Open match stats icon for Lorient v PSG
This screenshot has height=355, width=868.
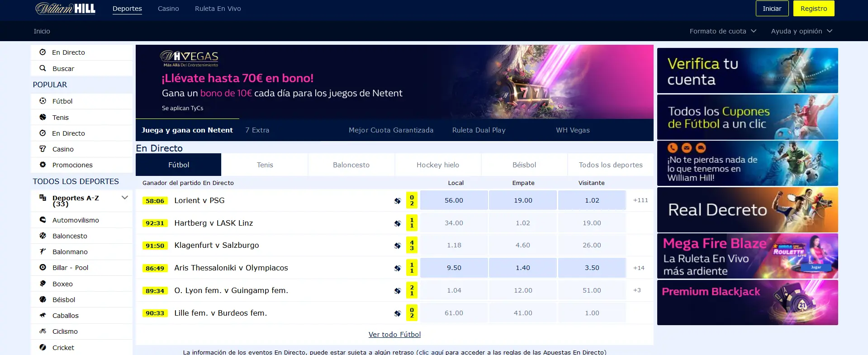[397, 201]
